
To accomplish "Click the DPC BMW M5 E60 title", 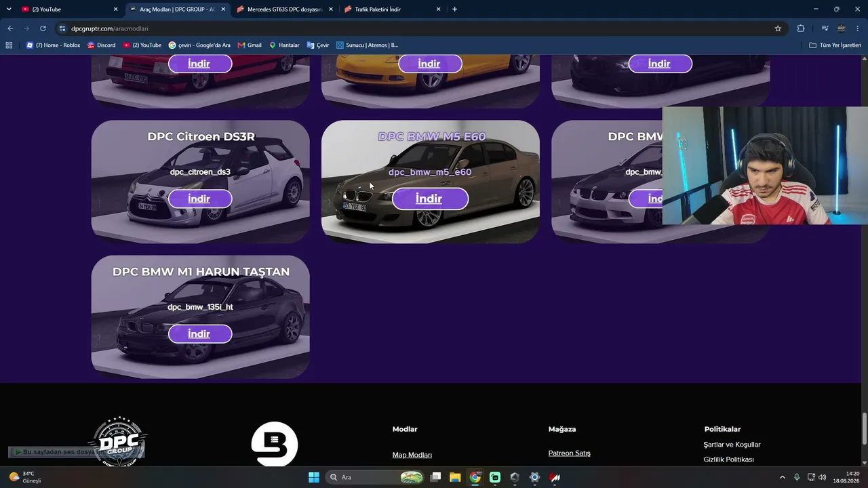I will (x=431, y=136).
